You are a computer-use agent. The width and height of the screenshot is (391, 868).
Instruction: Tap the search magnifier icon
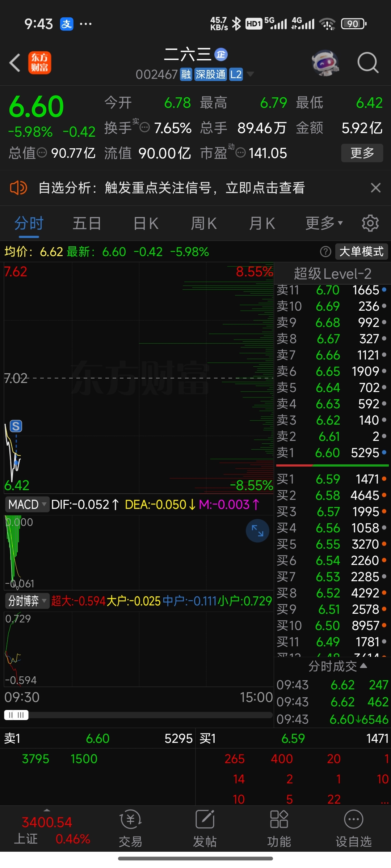click(x=368, y=63)
